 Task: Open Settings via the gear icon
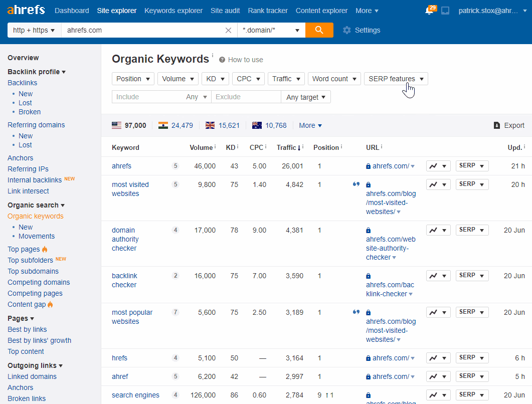(x=347, y=30)
